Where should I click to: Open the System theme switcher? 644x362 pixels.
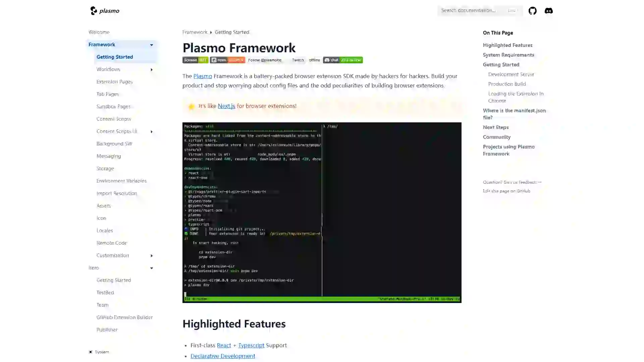pyautogui.click(x=99, y=352)
